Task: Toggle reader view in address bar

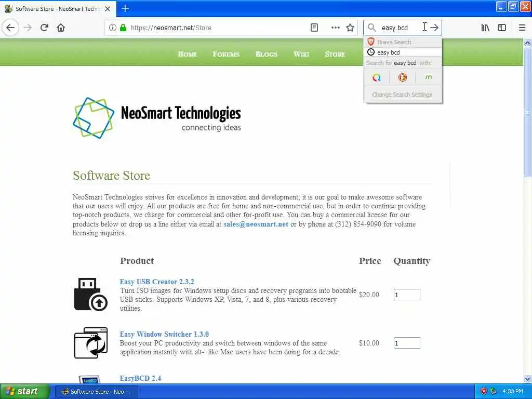Action: [314, 28]
